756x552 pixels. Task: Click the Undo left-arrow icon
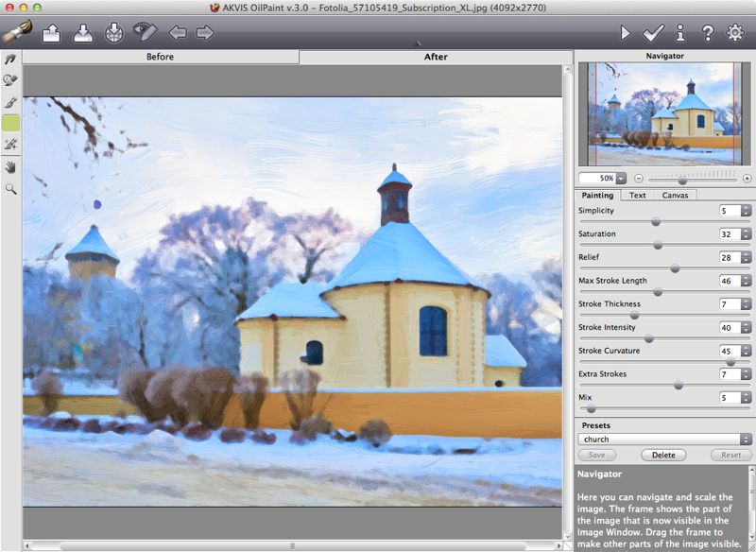click(x=177, y=33)
